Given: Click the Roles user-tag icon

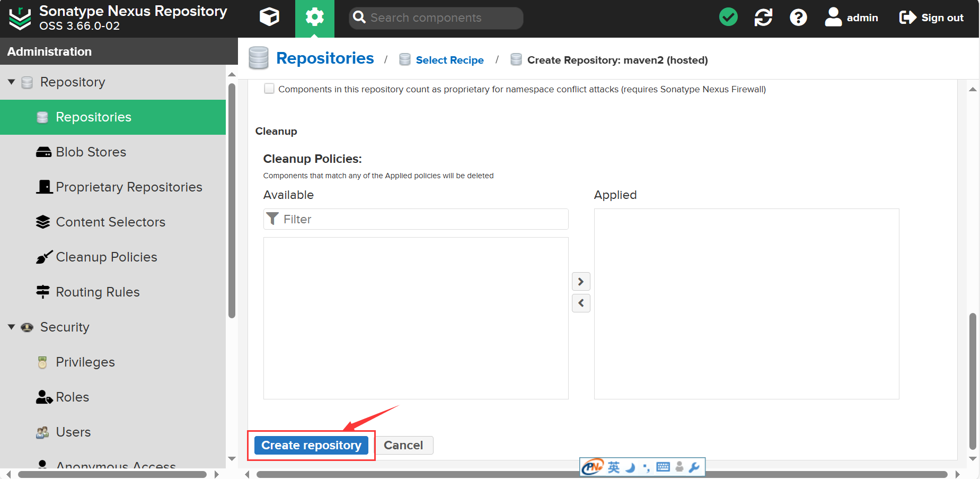Looking at the screenshot, I should click(44, 397).
